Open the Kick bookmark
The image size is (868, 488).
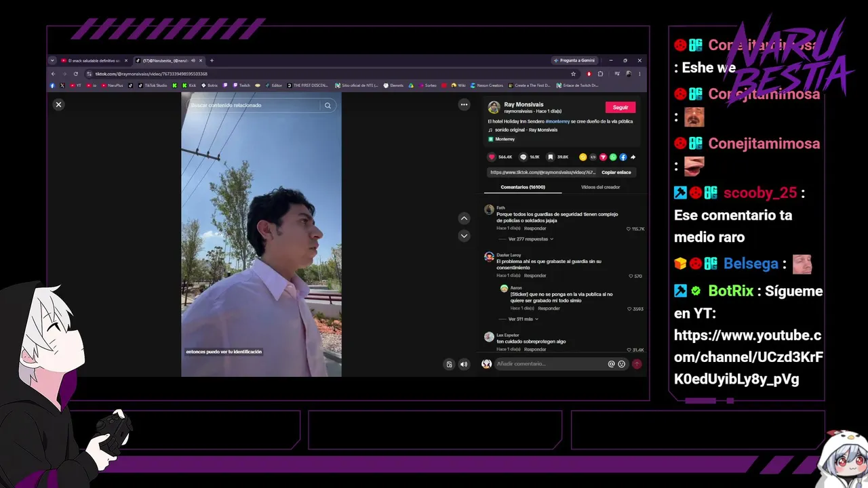click(x=189, y=85)
